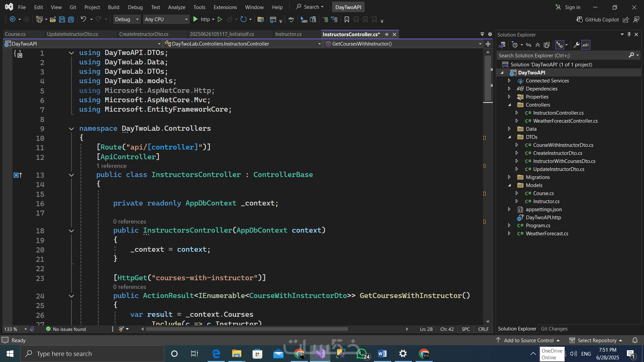Click the Undo arrow icon
This screenshot has width=644, height=362.
pos(83,19)
